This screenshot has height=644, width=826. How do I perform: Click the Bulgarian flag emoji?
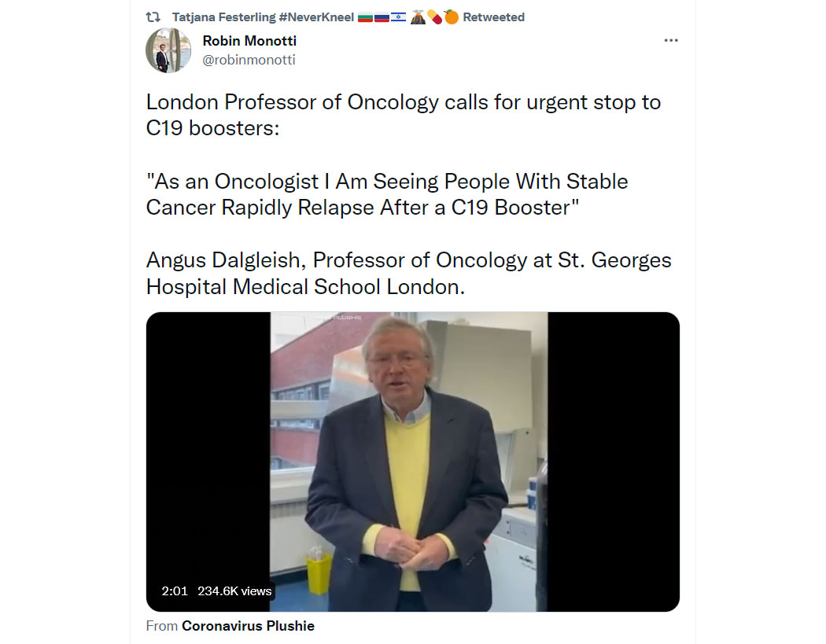(x=365, y=17)
